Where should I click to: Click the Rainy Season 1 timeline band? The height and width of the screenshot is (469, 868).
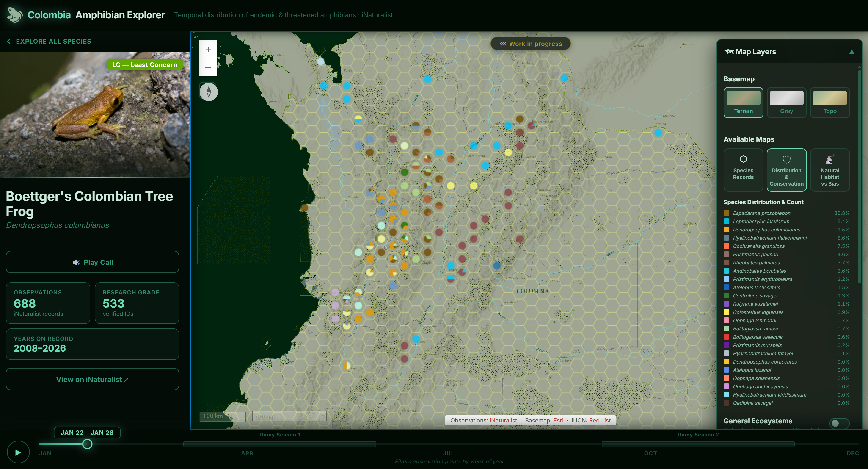(x=280, y=444)
